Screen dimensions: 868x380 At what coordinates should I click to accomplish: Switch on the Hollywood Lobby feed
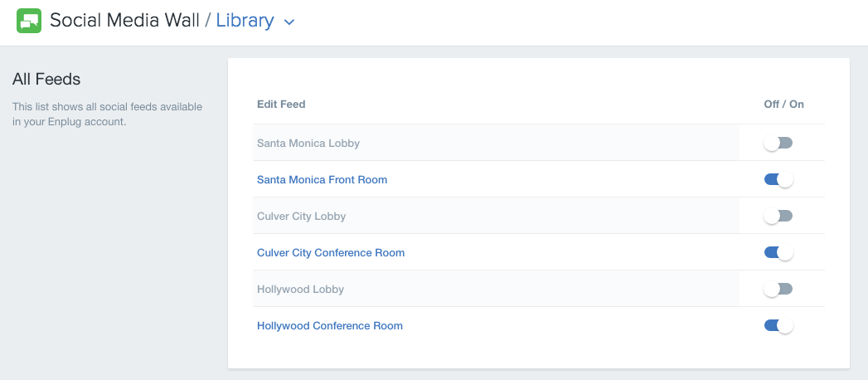778,290
